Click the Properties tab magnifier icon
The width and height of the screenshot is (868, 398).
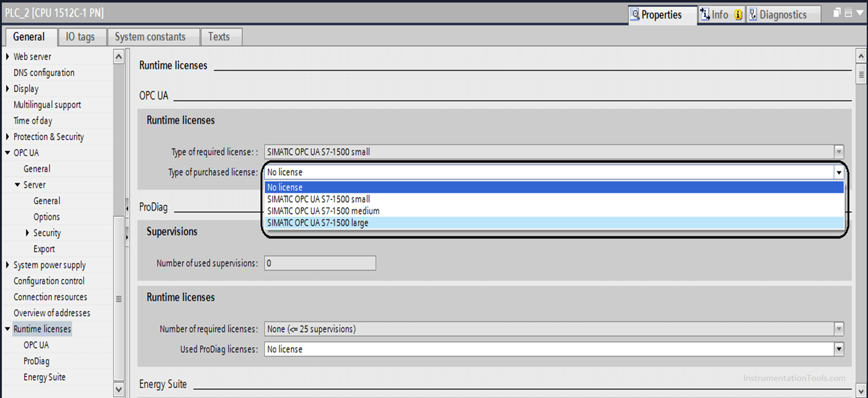coord(635,15)
